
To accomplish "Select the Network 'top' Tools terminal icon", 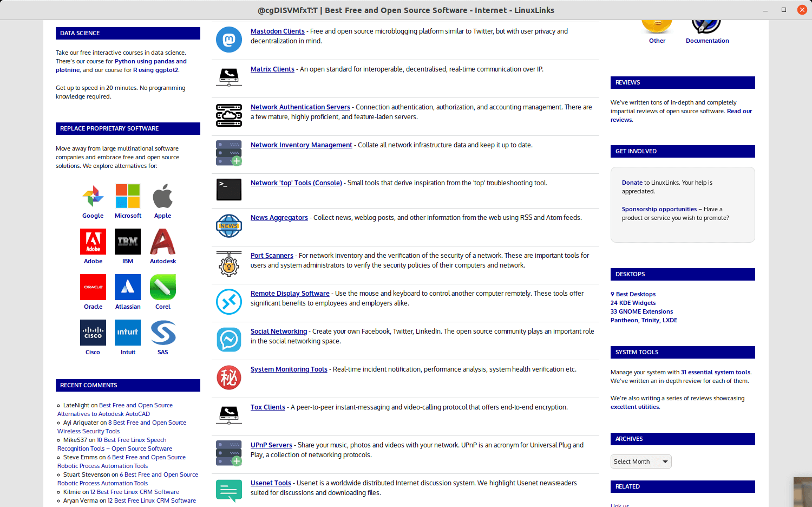I will tap(229, 190).
